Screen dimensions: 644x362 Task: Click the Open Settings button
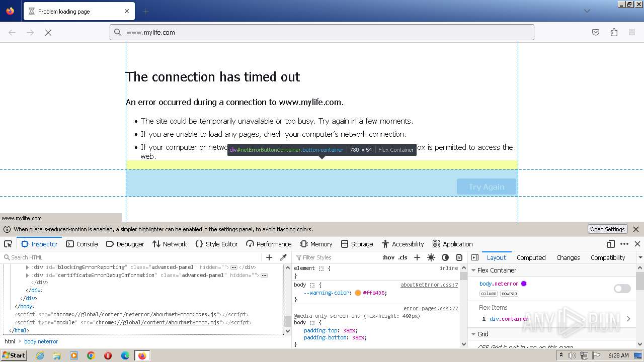607,229
